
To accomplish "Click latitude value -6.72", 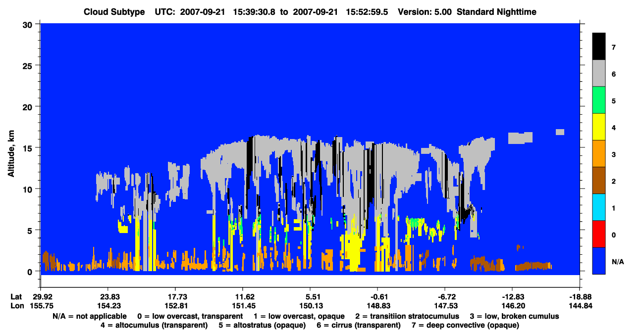I will (x=444, y=297).
